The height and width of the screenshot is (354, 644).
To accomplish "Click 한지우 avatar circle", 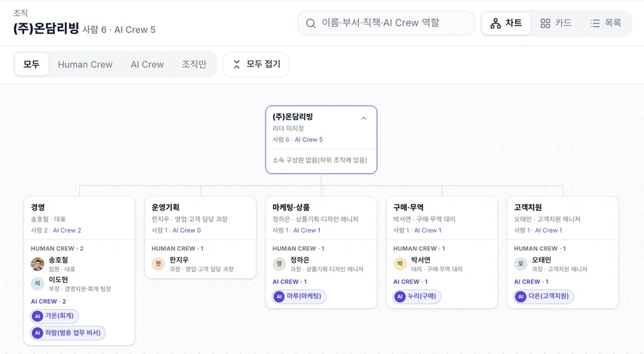I will click(158, 264).
